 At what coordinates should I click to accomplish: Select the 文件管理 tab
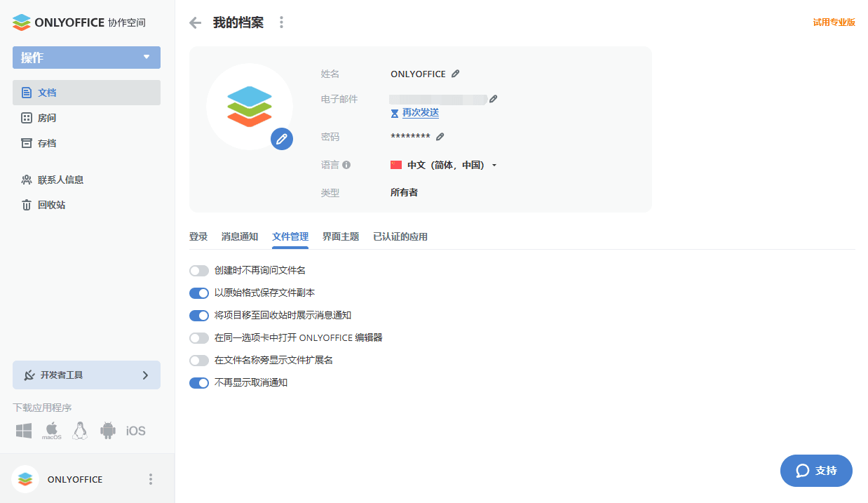(x=290, y=237)
